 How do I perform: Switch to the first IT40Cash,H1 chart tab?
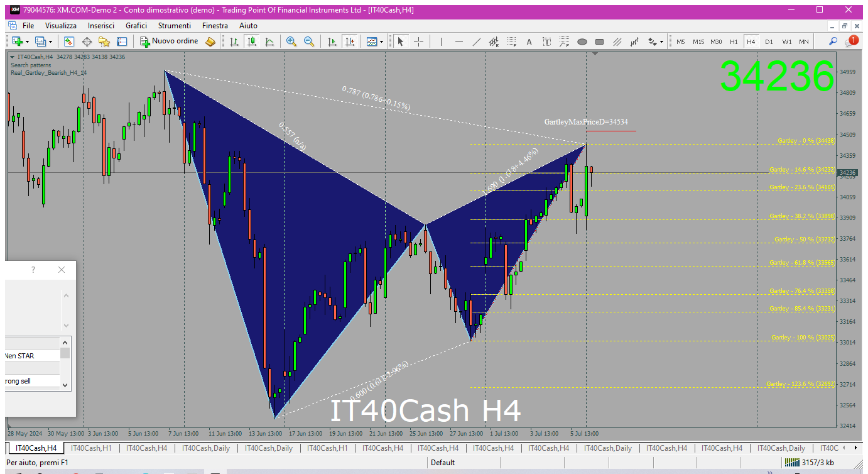point(91,448)
